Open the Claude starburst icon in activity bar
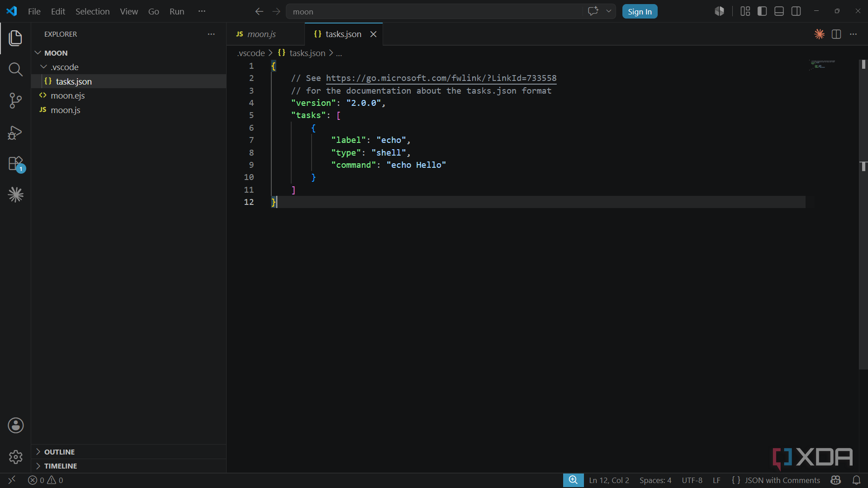 (15, 195)
